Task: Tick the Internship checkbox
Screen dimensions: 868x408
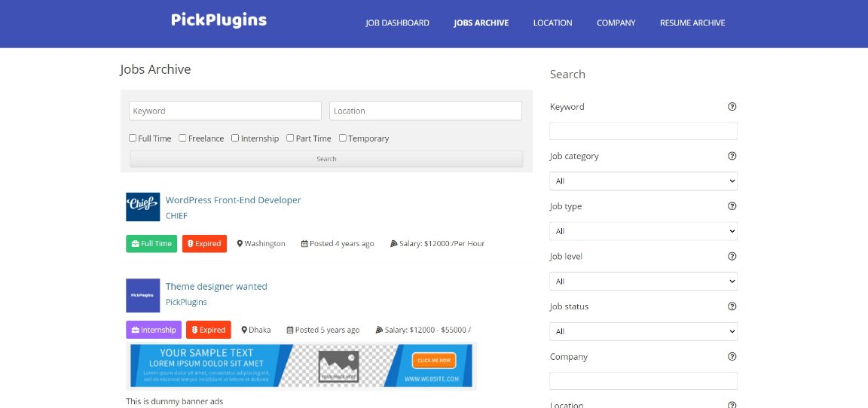Action: [x=235, y=139]
